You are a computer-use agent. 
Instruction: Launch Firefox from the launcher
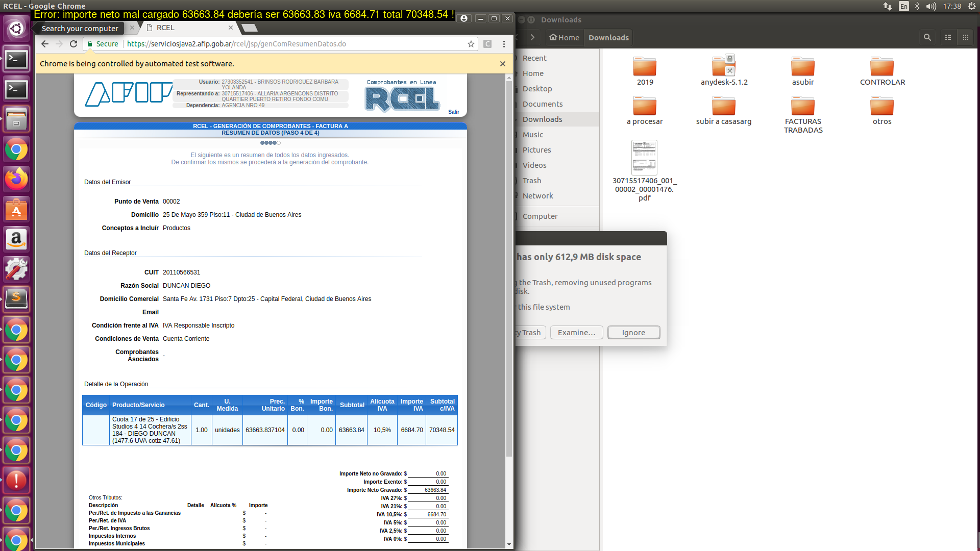(x=16, y=179)
